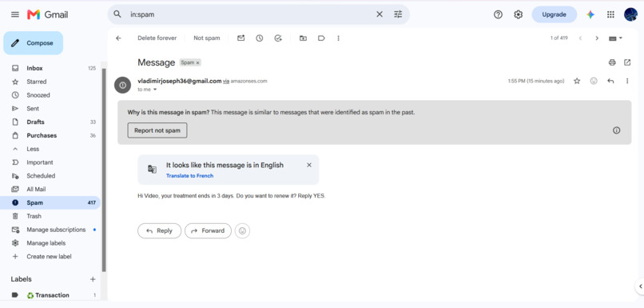Add an emoji reaction in message header

[594, 81]
